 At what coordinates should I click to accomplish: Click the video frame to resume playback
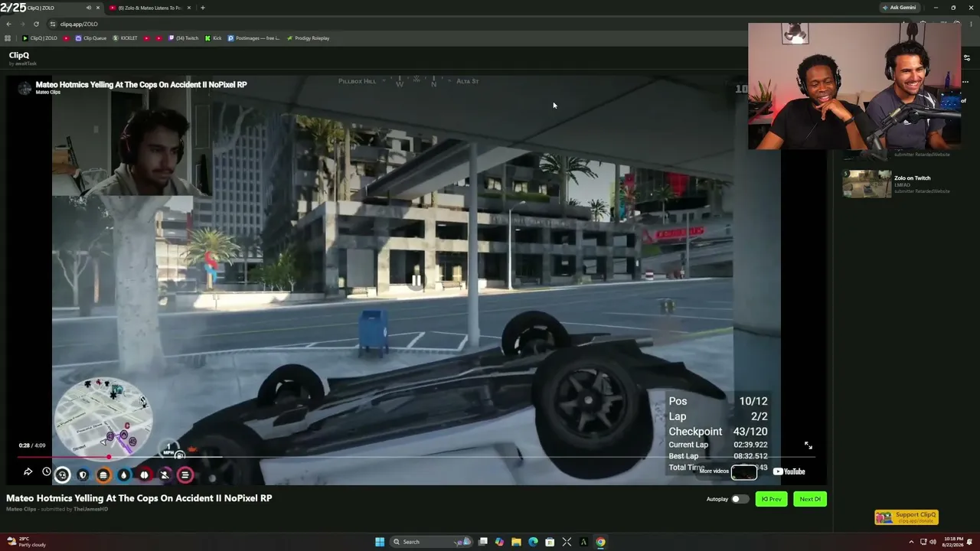(416, 280)
